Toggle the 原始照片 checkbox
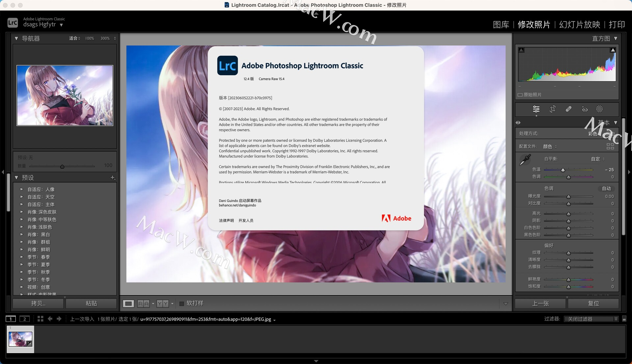Screen dimensions: 632x364 pyautogui.click(x=520, y=95)
